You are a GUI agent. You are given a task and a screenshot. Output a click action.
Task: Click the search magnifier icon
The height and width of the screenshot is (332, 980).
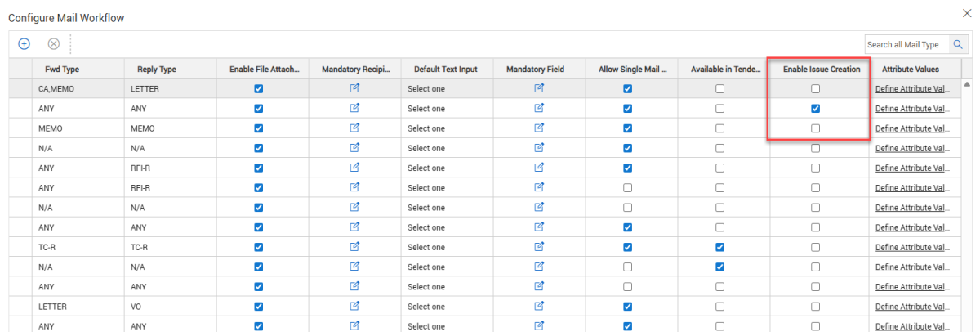point(958,44)
